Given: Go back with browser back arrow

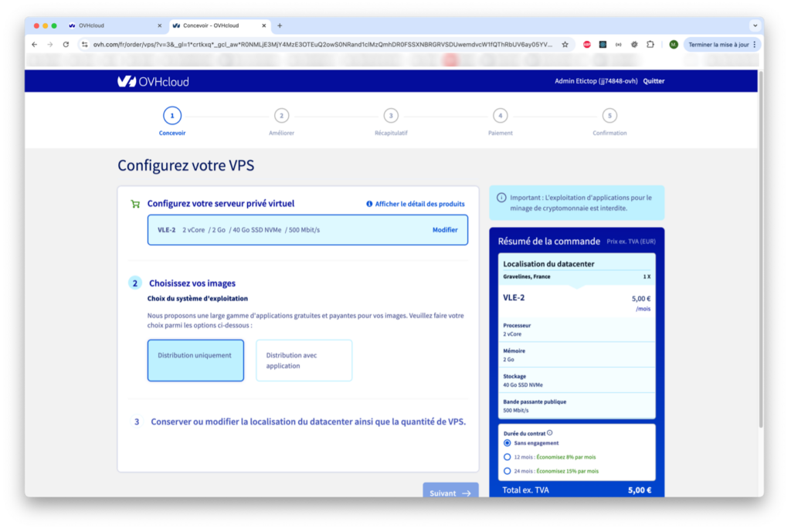Looking at the screenshot, I should (x=34, y=44).
